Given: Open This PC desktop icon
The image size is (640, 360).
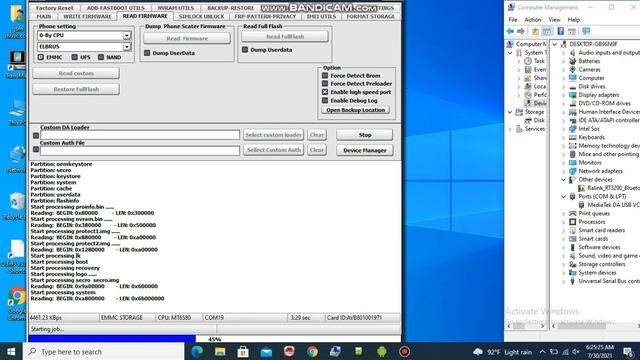Looking at the screenshot, I should pos(16,112).
